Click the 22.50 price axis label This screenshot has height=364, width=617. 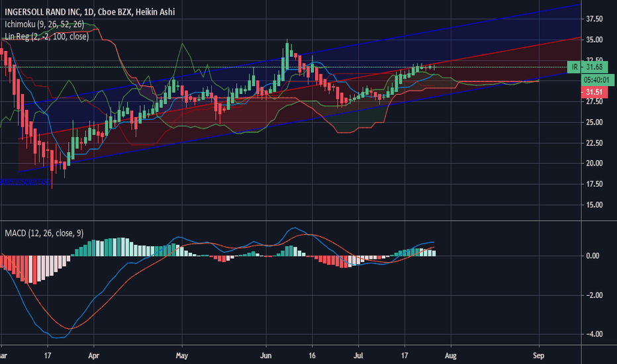pos(594,143)
